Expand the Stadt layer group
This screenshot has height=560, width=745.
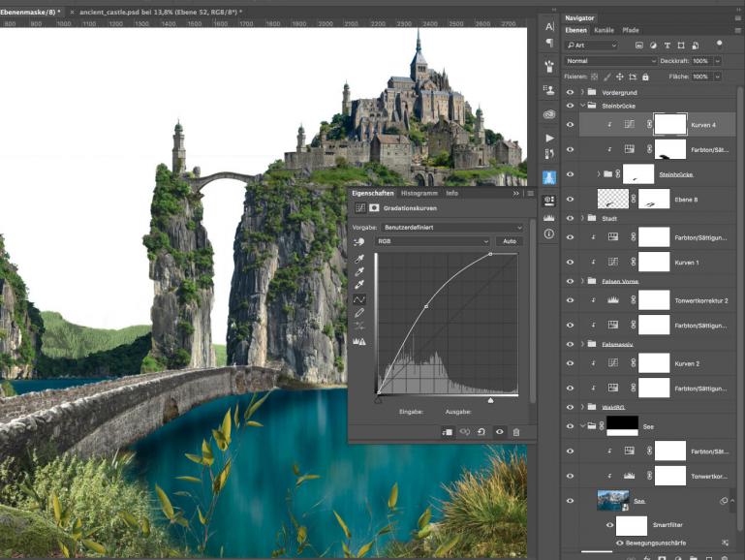(x=581, y=218)
